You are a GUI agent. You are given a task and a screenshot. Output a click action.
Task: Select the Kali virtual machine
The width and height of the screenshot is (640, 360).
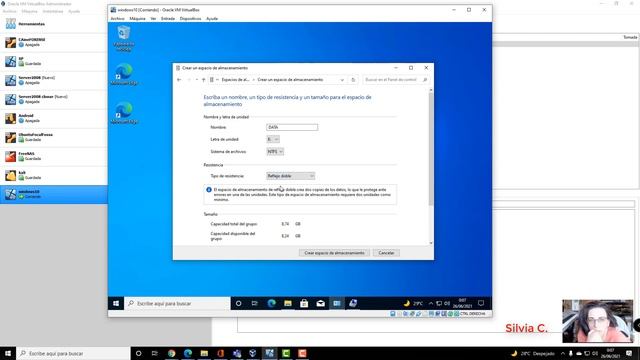pyautogui.click(x=53, y=175)
